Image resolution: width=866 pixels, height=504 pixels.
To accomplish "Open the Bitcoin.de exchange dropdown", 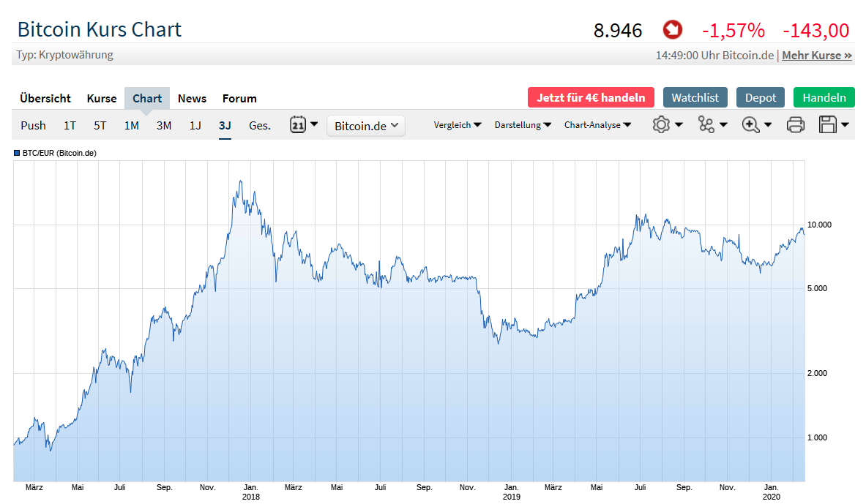I will click(365, 126).
